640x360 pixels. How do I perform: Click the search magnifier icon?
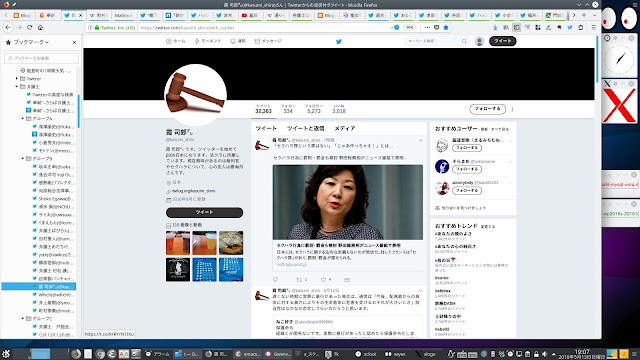click(464, 41)
